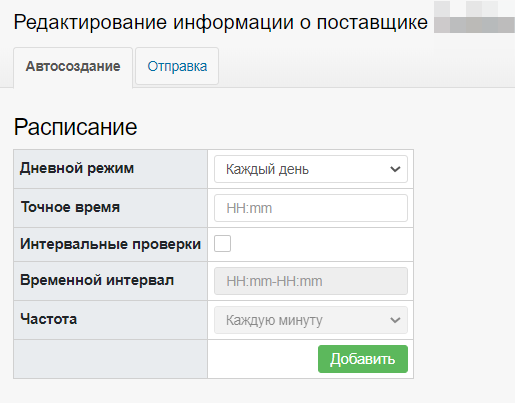The width and height of the screenshot is (515, 403).
Task: Expand the Частота dropdown
Action: [311, 320]
